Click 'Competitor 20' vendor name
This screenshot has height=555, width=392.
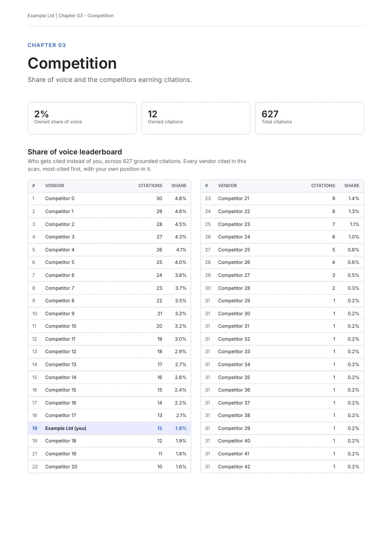[x=61, y=467]
